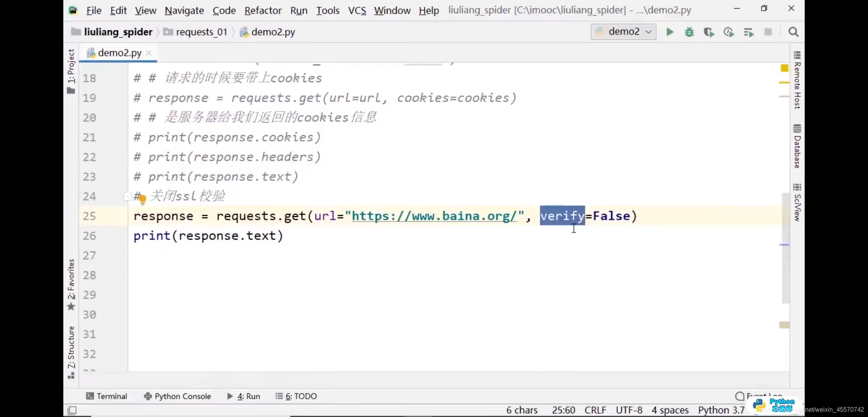Open the Search everywhere icon
This screenshot has height=417, width=868.
[793, 32]
